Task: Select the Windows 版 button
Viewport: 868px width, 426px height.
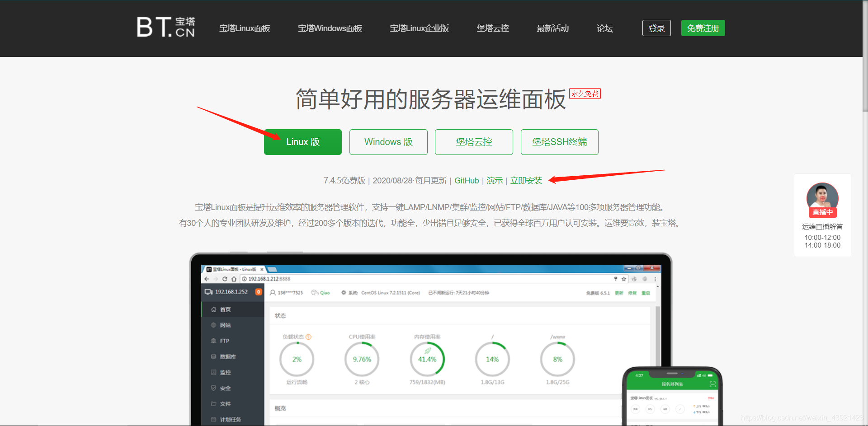Action: click(388, 142)
